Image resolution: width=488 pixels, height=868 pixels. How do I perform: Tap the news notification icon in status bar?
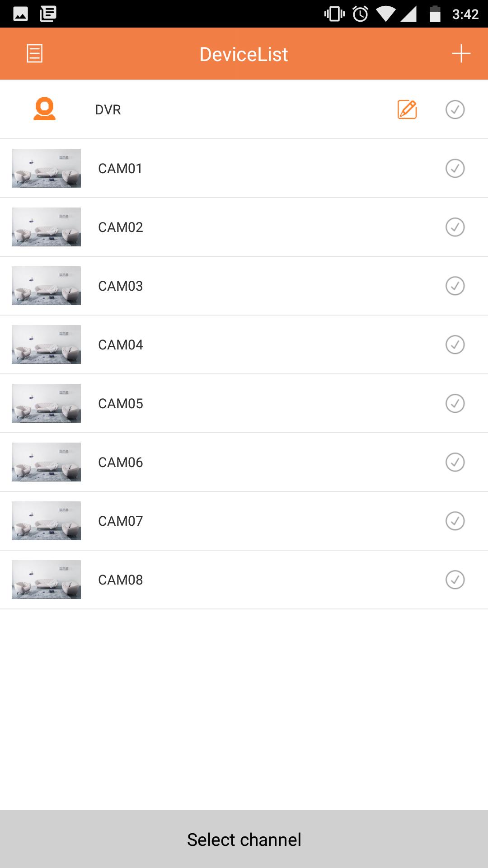coord(48,14)
